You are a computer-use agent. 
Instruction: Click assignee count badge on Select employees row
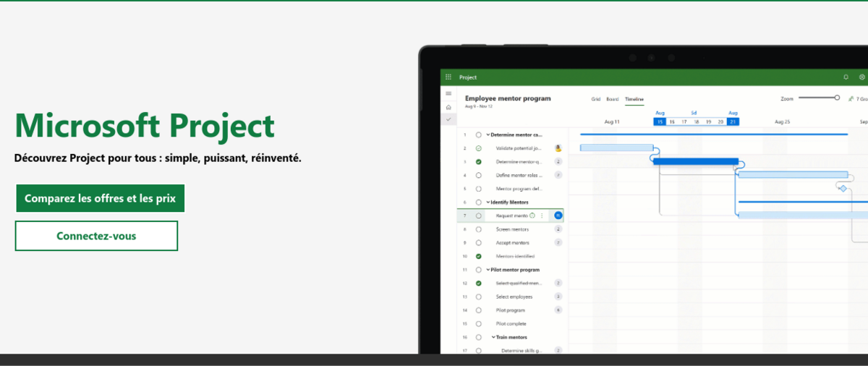[x=558, y=297]
